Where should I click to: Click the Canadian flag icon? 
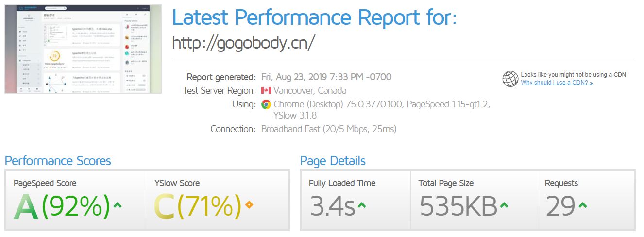click(x=266, y=90)
